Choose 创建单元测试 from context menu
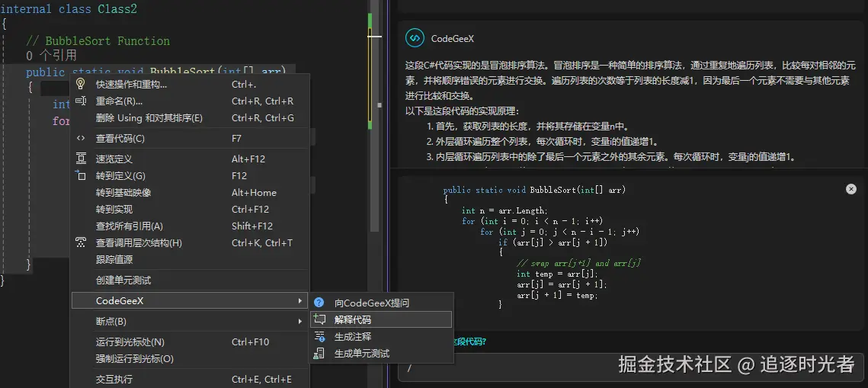Viewport: 868px width, 388px height. (189, 280)
